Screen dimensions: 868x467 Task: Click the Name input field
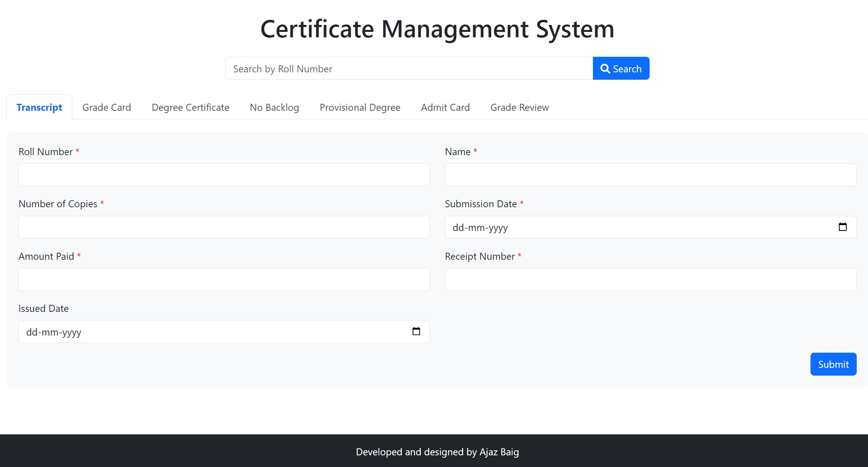click(650, 175)
